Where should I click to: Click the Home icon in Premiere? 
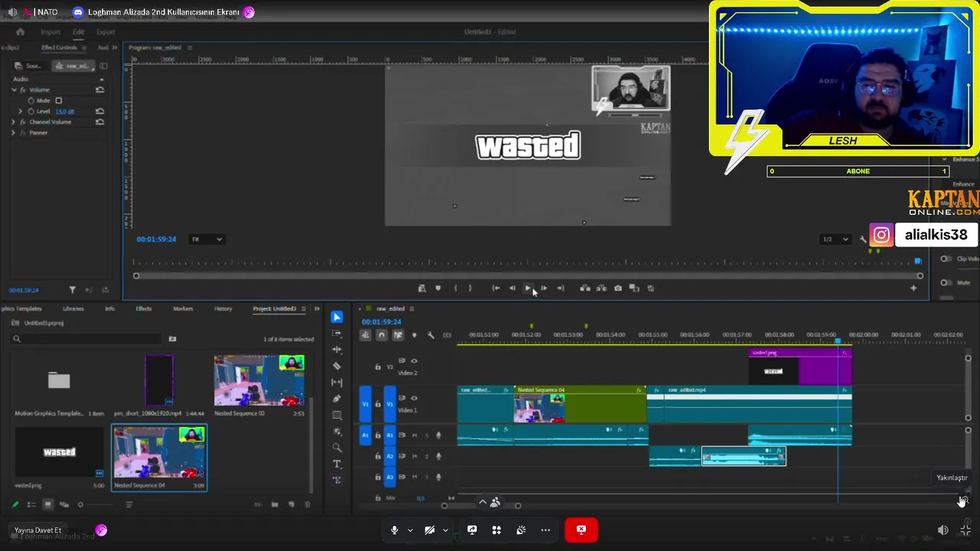[x=21, y=32]
